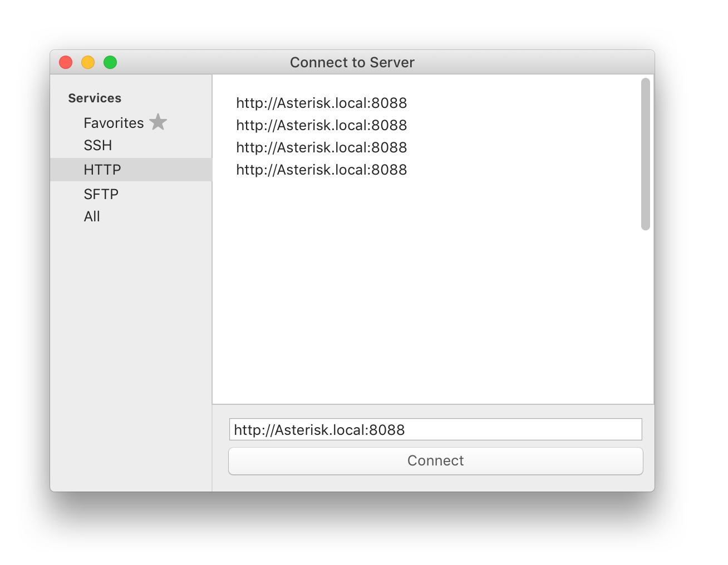Viewport: 728px width, 565px height.
Task: Click the green zoom button
Action: [x=110, y=62]
